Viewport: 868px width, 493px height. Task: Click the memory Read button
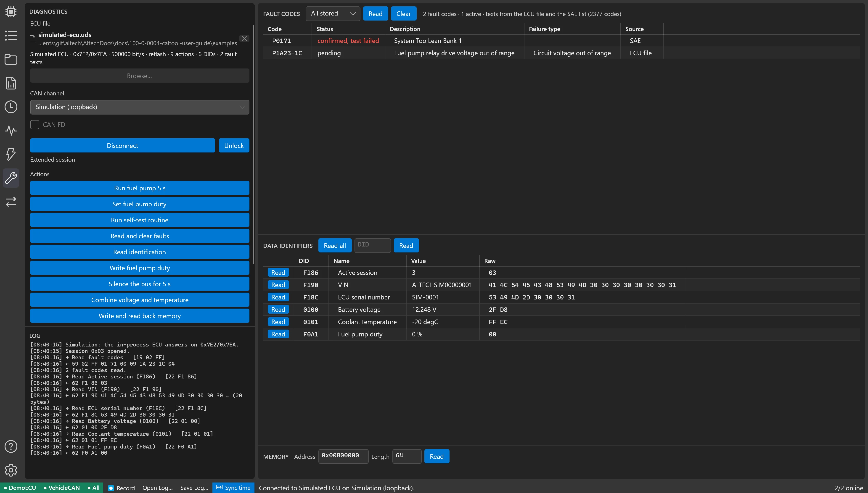tap(437, 456)
